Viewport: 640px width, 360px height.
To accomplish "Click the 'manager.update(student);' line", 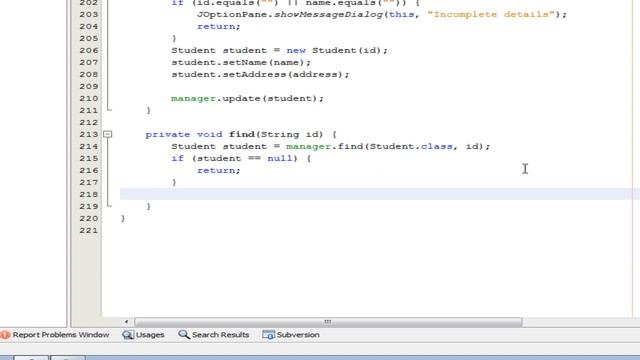I will (x=247, y=98).
